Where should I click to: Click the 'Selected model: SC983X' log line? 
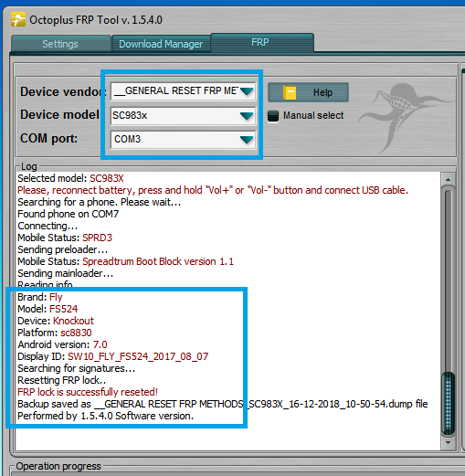(x=70, y=178)
